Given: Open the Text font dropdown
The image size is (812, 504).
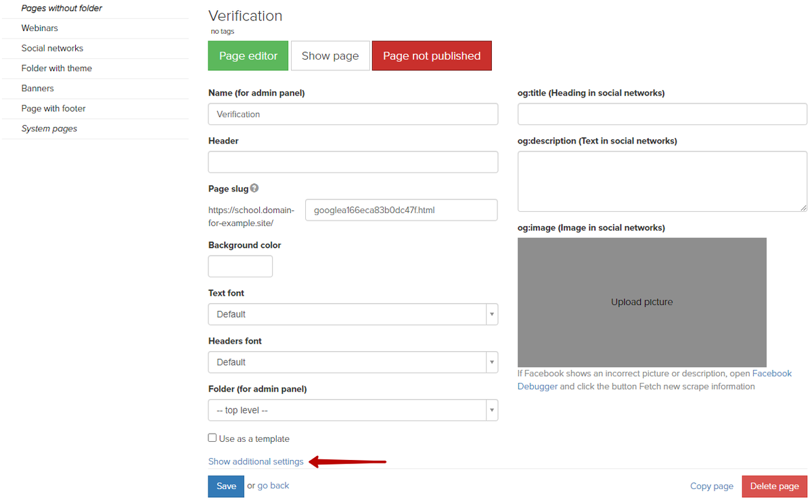Looking at the screenshot, I should [x=353, y=314].
